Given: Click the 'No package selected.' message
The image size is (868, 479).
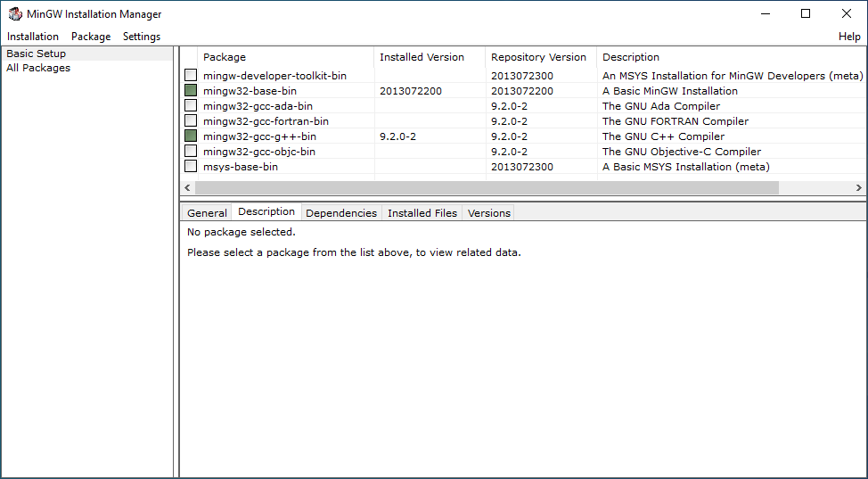Looking at the screenshot, I should [242, 232].
